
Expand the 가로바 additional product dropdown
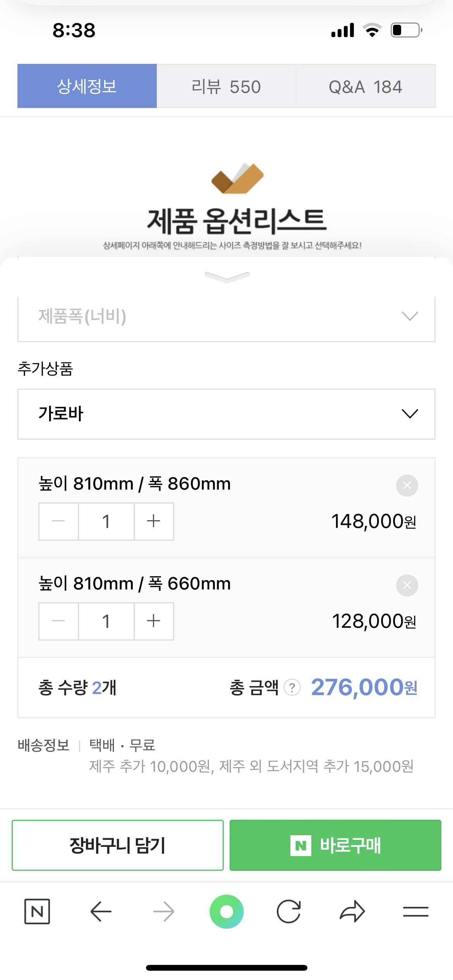pyautogui.click(x=226, y=414)
